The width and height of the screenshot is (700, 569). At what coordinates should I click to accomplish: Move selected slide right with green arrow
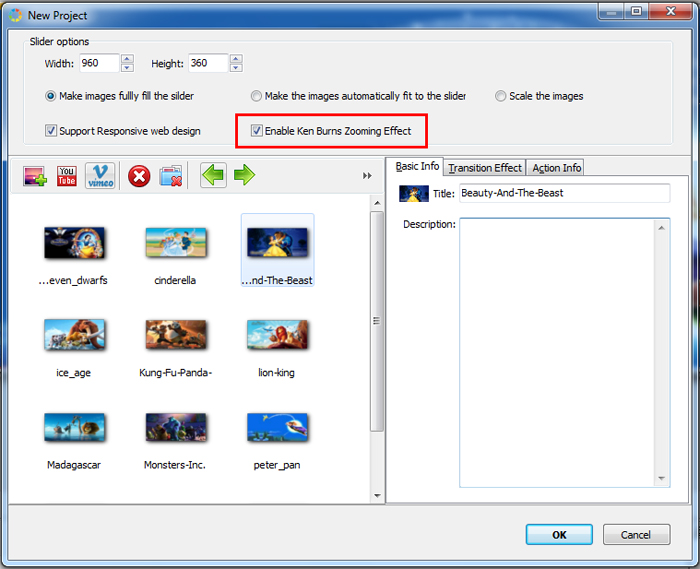click(244, 175)
